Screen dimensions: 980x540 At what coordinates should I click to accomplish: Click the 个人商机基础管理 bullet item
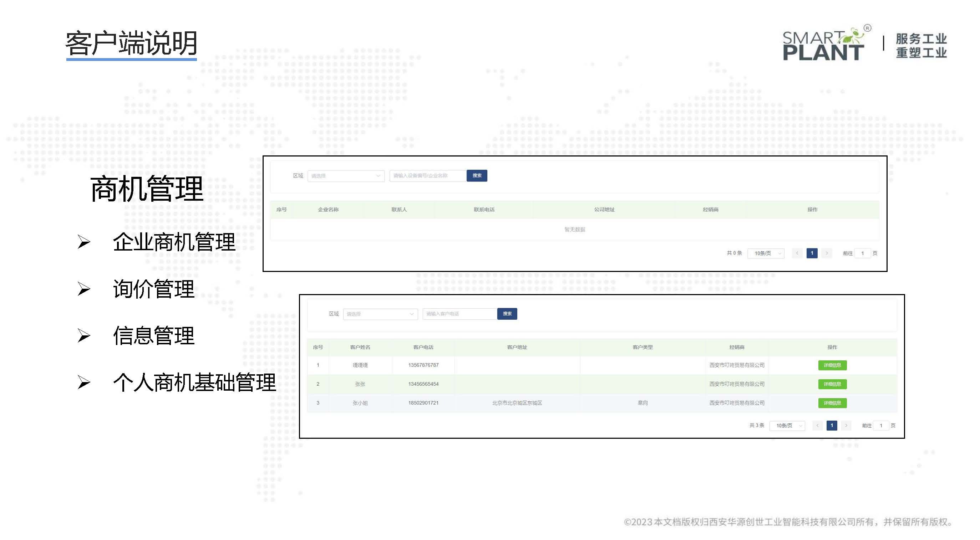click(194, 383)
